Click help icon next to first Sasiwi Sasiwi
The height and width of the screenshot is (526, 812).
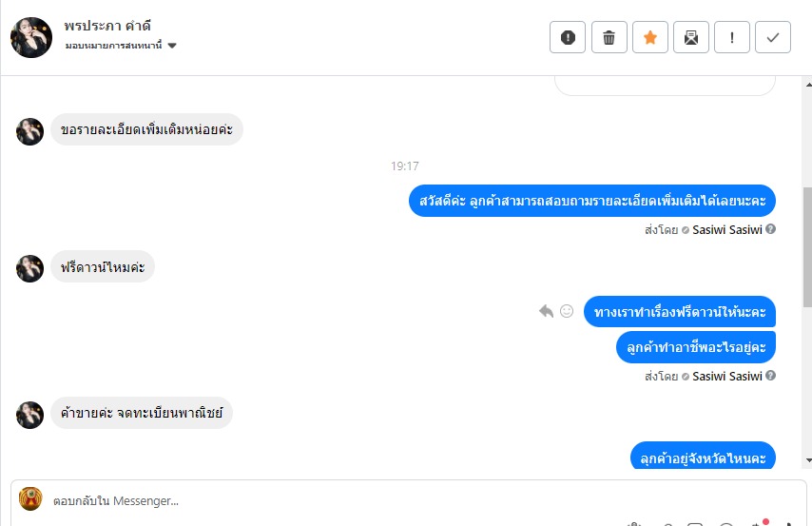(770, 229)
